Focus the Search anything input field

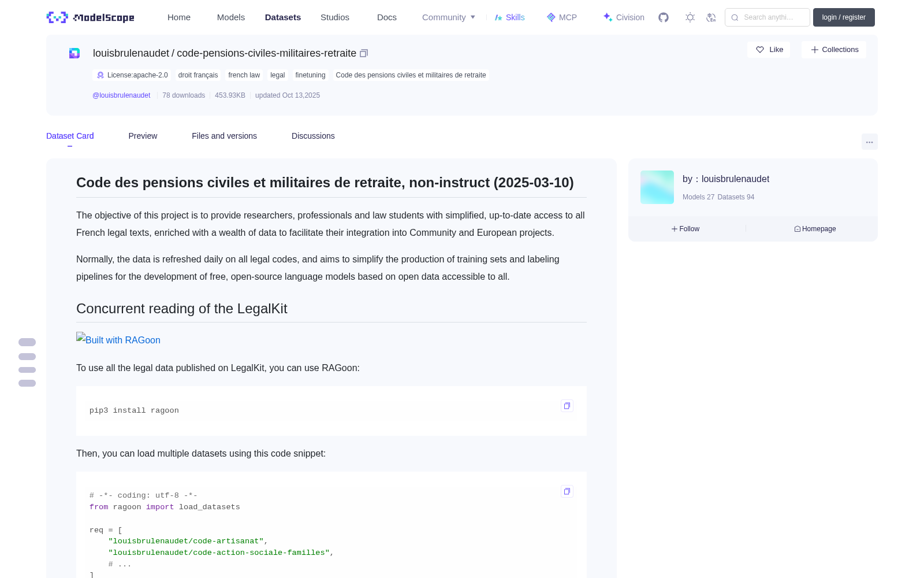(x=767, y=17)
